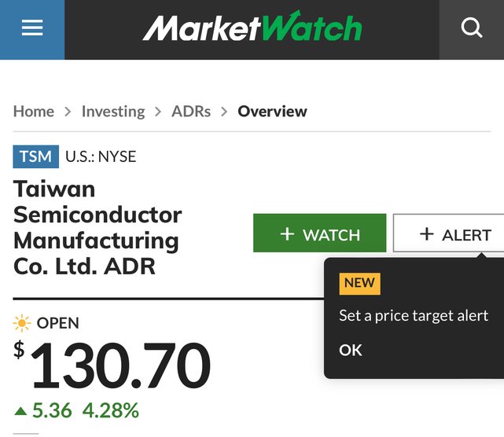Click the MarketWatch logo
This screenshot has height=437, width=504.
(252, 27)
